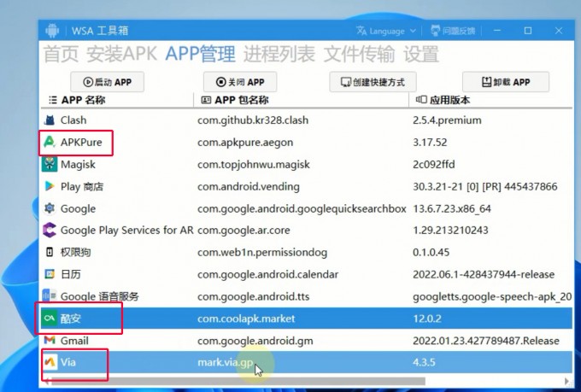581x392 pixels.
Task: Select the 日历 calendar app icon
Action: coord(50,274)
